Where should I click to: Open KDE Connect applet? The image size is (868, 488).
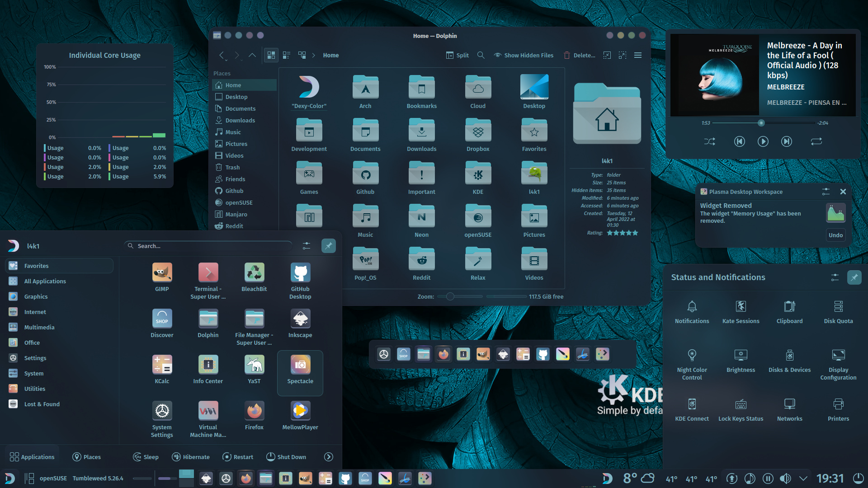[x=692, y=409]
